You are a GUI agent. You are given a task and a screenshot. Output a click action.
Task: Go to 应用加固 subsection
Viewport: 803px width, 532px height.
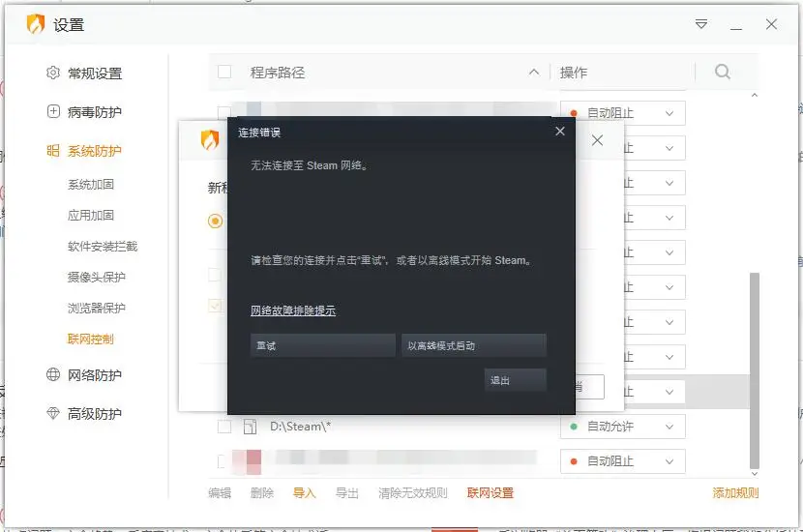(x=91, y=215)
